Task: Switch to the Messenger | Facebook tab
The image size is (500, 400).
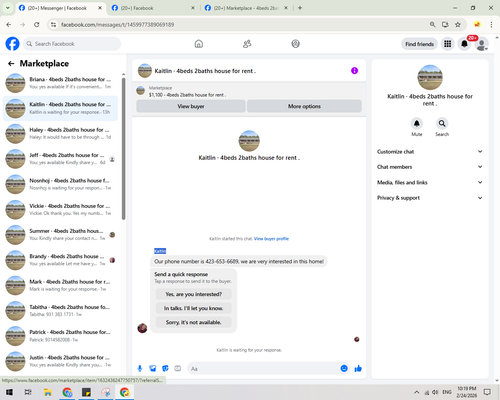Action: pos(60,8)
